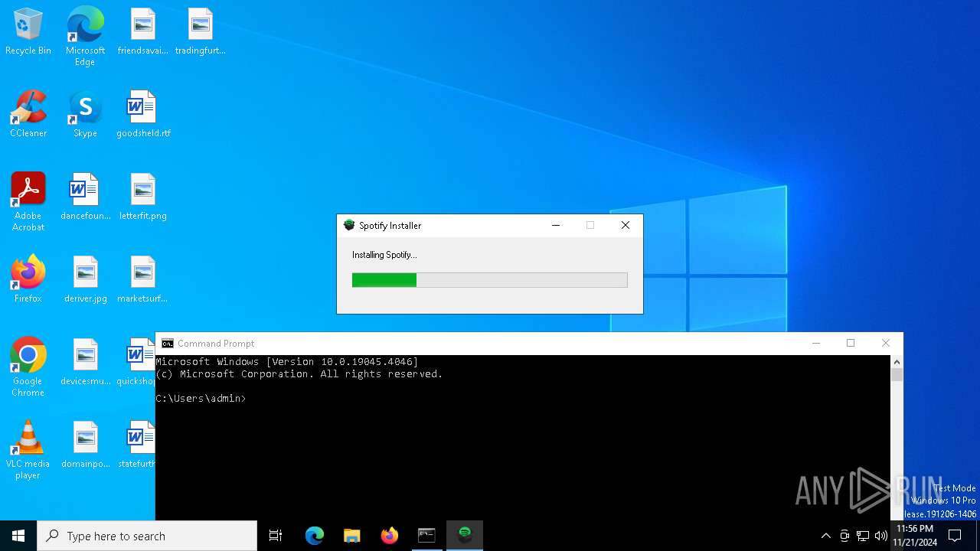Click the Command Prompt scrollbar up arrow
980x551 pixels.
pyautogui.click(x=897, y=361)
